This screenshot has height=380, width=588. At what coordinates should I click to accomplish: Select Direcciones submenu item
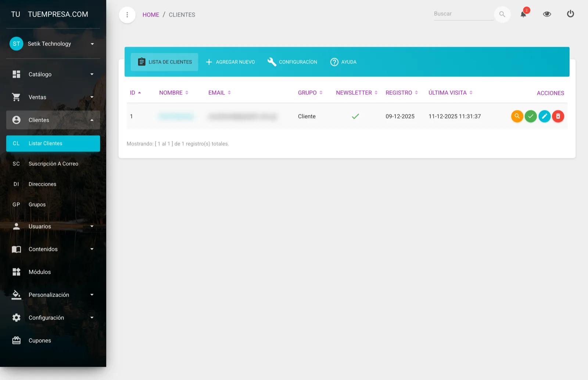(53, 184)
